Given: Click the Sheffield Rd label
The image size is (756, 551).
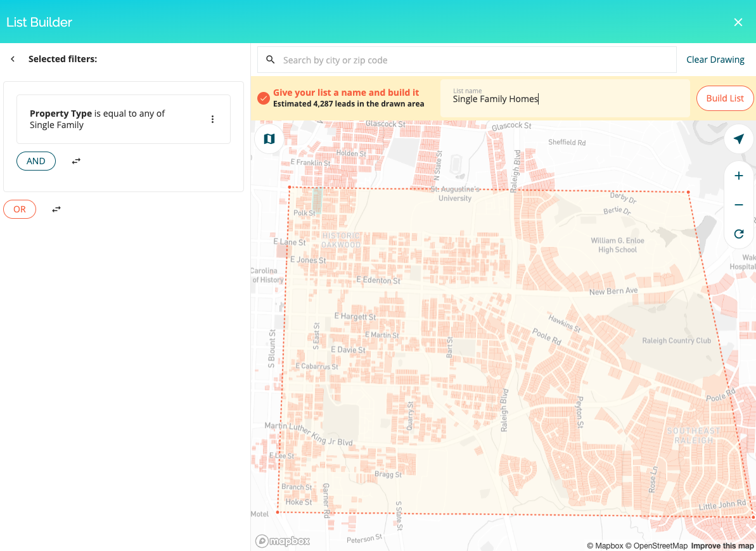Looking at the screenshot, I should [x=567, y=142].
